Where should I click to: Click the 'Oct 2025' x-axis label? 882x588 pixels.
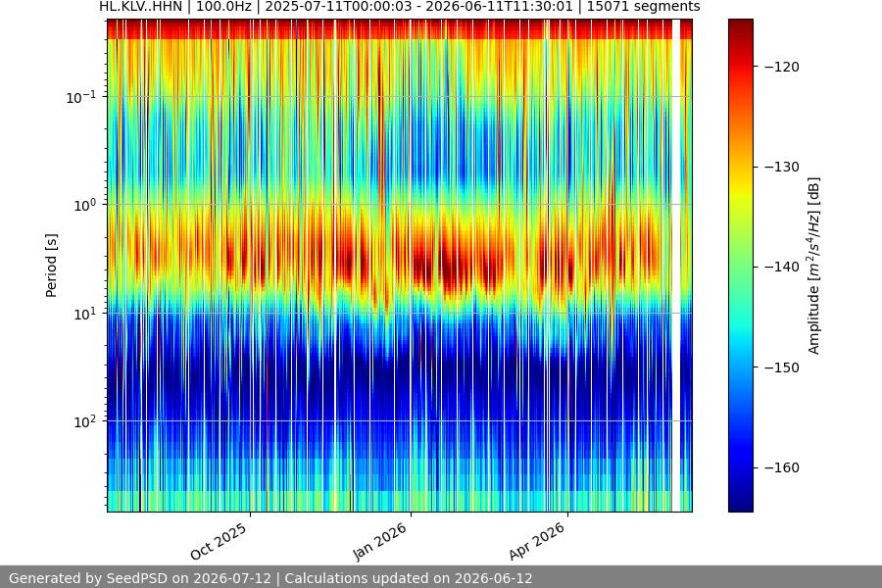(x=219, y=541)
